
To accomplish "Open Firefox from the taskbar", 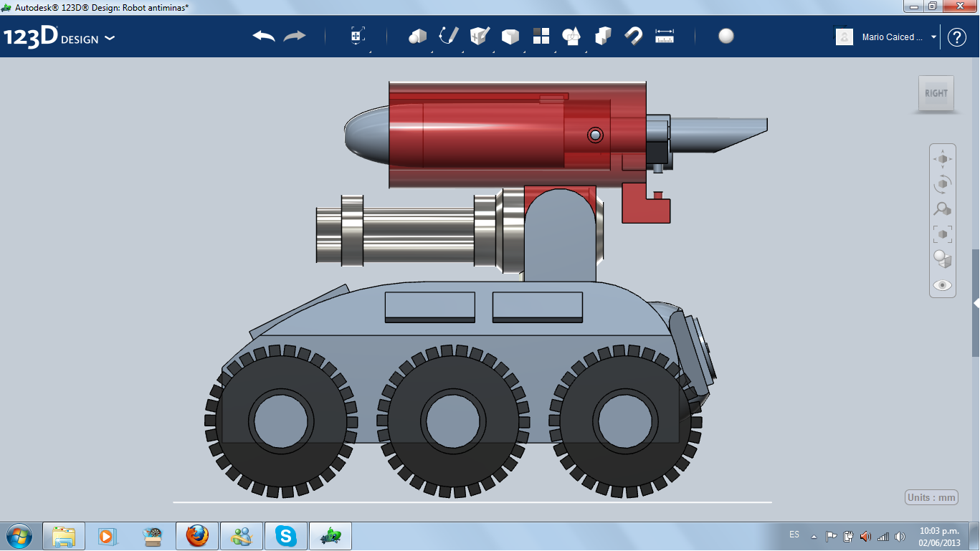I will (x=197, y=536).
